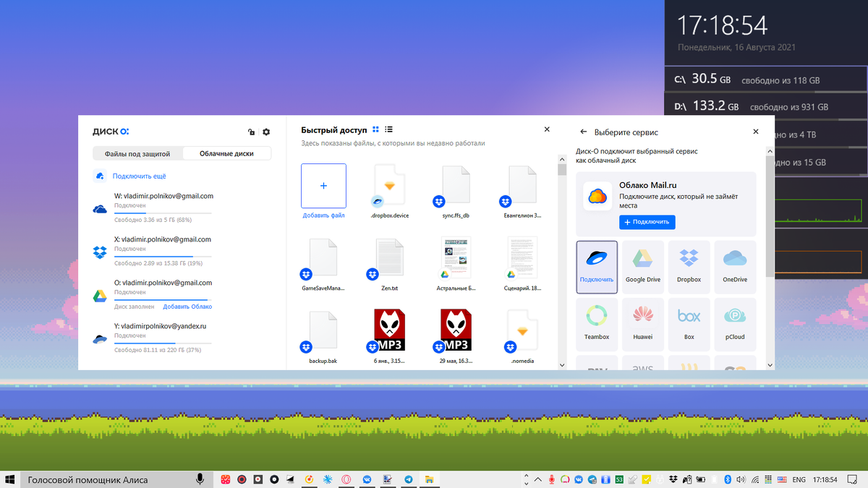The height and width of the screenshot is (488, 868).
Task: Click O: vladimir.polnikov@gmail.com entry
Action: pos(163,283)
